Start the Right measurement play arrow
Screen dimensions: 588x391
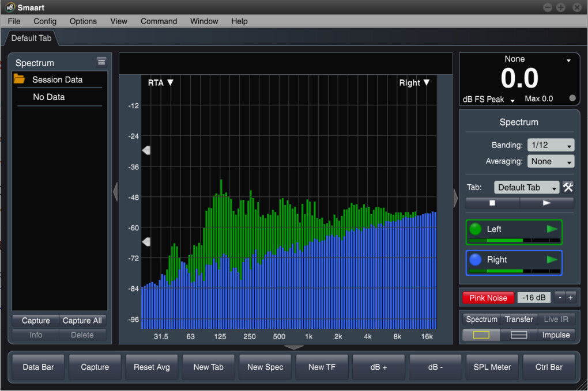pos(552,259)
